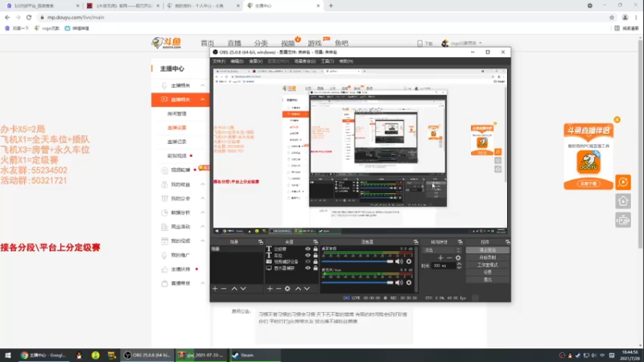The height and width of the screenshot is (362, 644).
Task: Remove the selected source with the minus icon
Action: [x=279, y=289]
